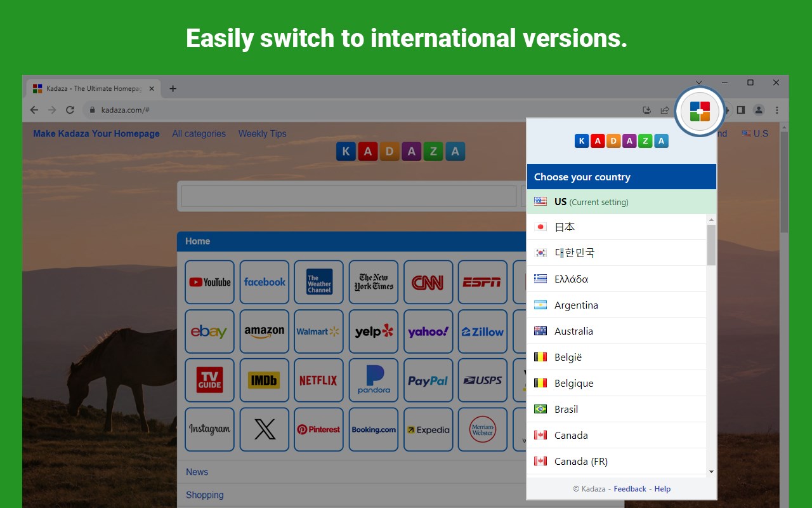
Task: Click the Feedback link in popup footer
Action: (x=630, y=489)
